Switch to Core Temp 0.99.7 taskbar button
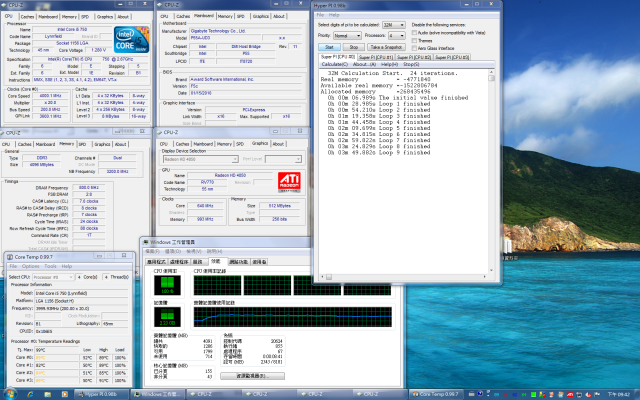The height and width of the screenshot is (400, 640). tap(436, 394)
